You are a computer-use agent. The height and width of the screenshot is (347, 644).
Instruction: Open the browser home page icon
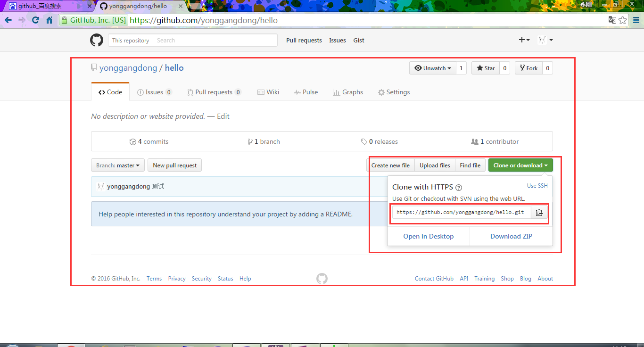(49, 20)
